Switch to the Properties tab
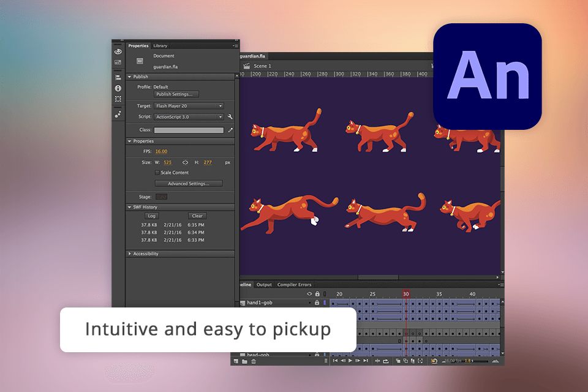This screenshot has width=588, height=392. (x=138, y=46)
